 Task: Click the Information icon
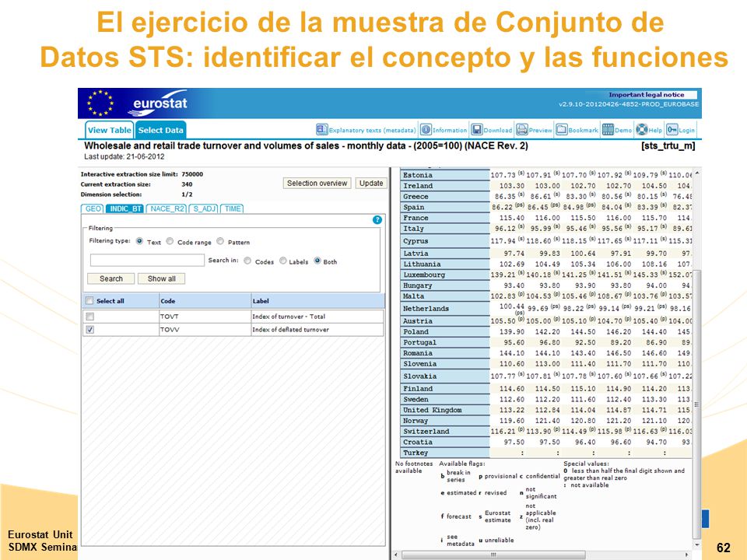pyautogui.click(x=426, y=130)
